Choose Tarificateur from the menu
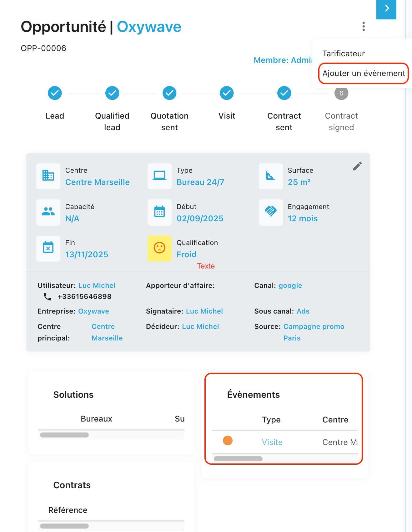 (x=344, y=54)
